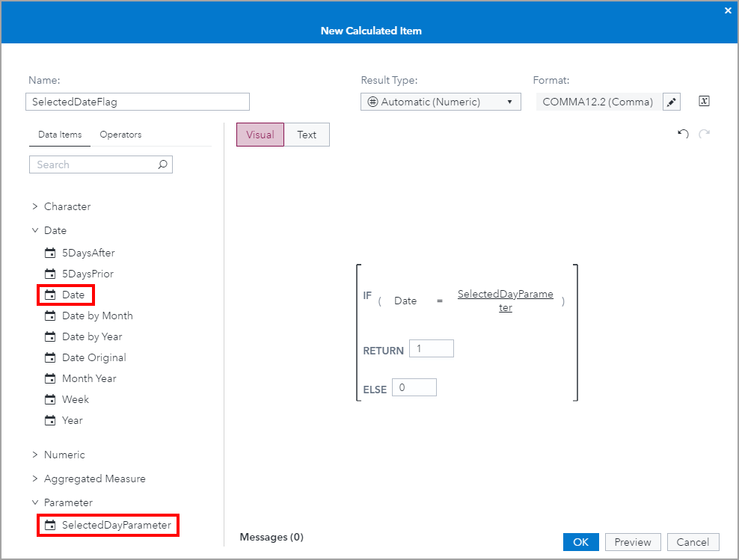Click the calendar icon next to 5DaysAfter
739x560 pixels.
coord(51,253)
